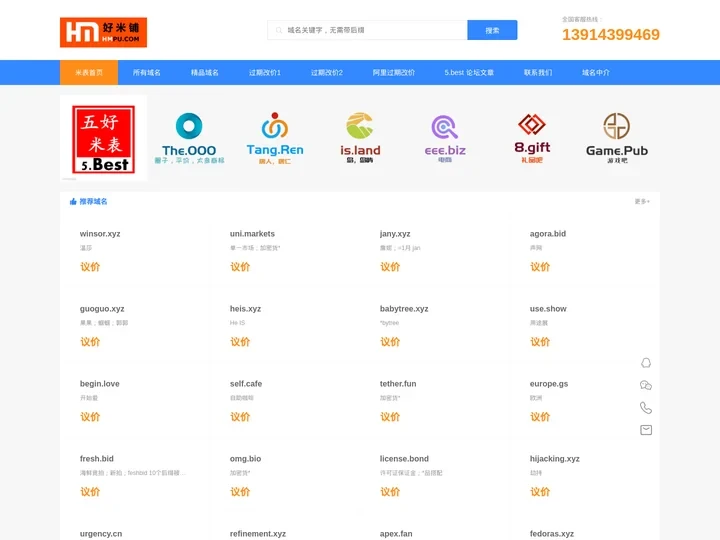Click the 更多+ link in recommended section
This screenshot has height=540, width=720.
(642, 201)
